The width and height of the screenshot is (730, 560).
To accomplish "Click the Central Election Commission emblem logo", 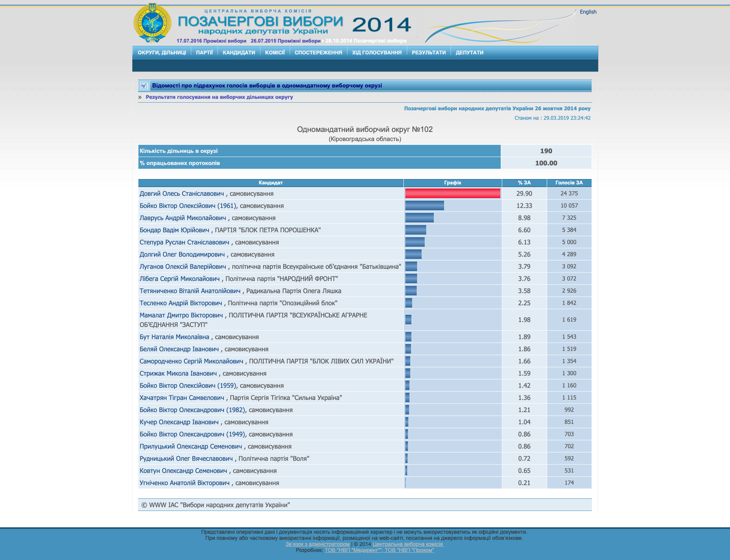I will (x=152, y=24).
